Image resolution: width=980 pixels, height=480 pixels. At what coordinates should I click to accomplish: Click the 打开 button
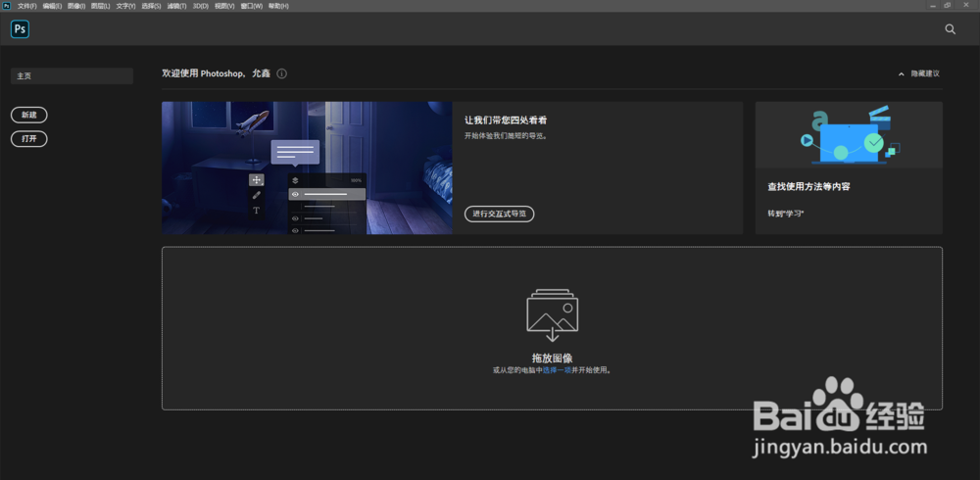click(x=29, y=139)
